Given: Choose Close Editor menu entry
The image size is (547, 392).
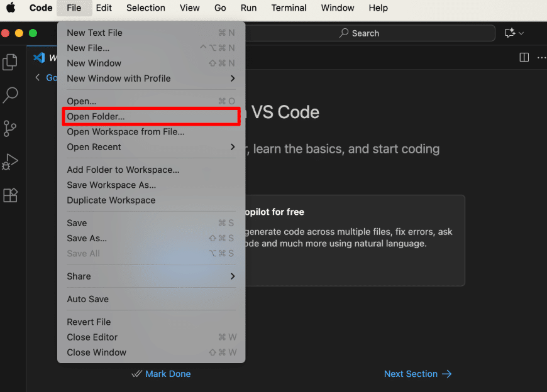Looking at the screenshot, I should (x=151, y=337).
